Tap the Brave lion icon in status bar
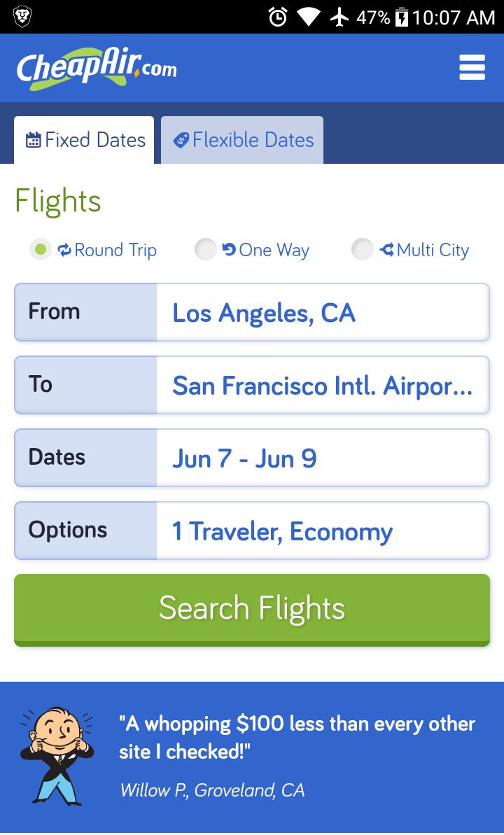504x835 pixels. pyautogui.click(x=22, y=16)
